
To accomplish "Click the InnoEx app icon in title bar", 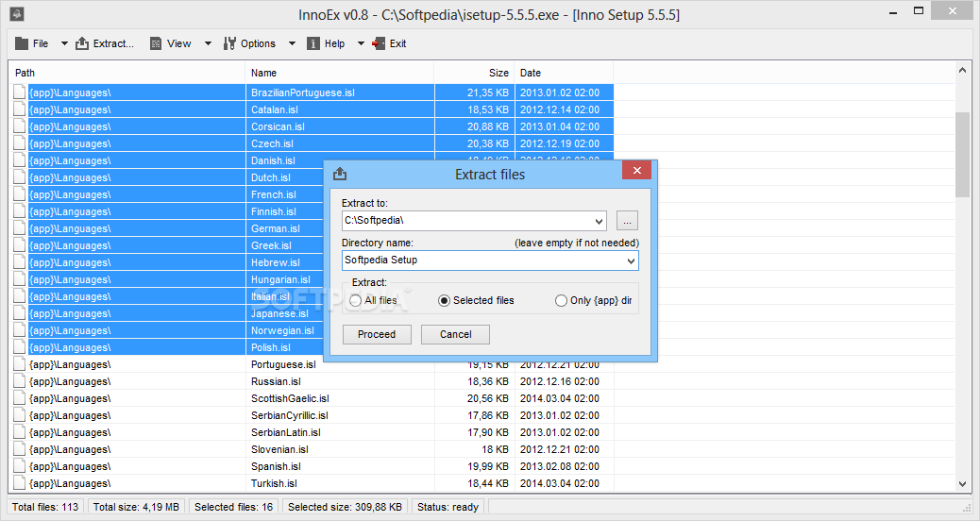I will [x=17, y=14].
